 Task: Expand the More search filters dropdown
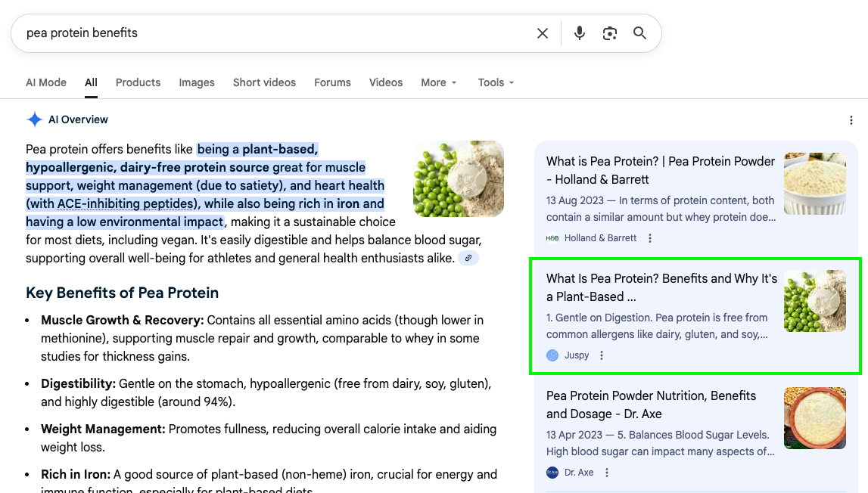(x=439, y=82)
